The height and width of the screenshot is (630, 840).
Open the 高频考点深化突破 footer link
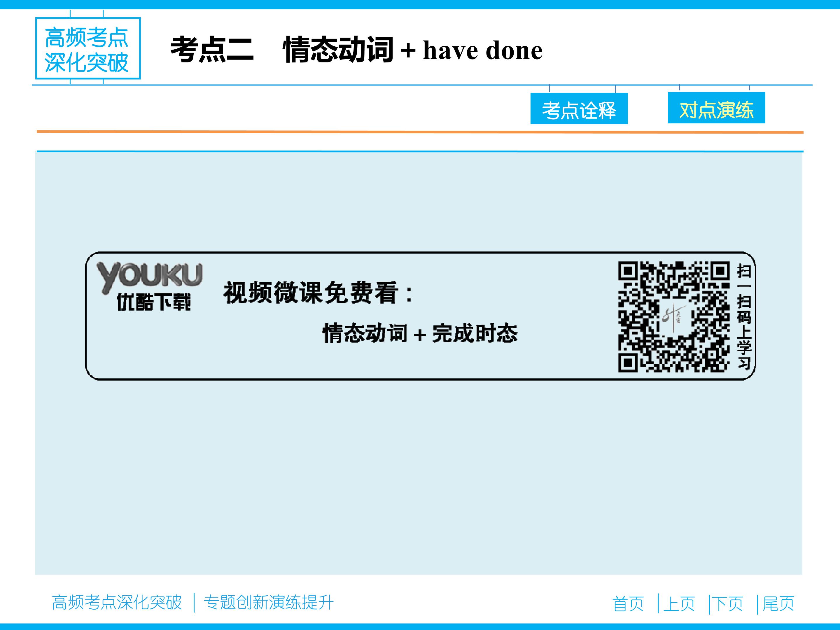coord(117,602)
